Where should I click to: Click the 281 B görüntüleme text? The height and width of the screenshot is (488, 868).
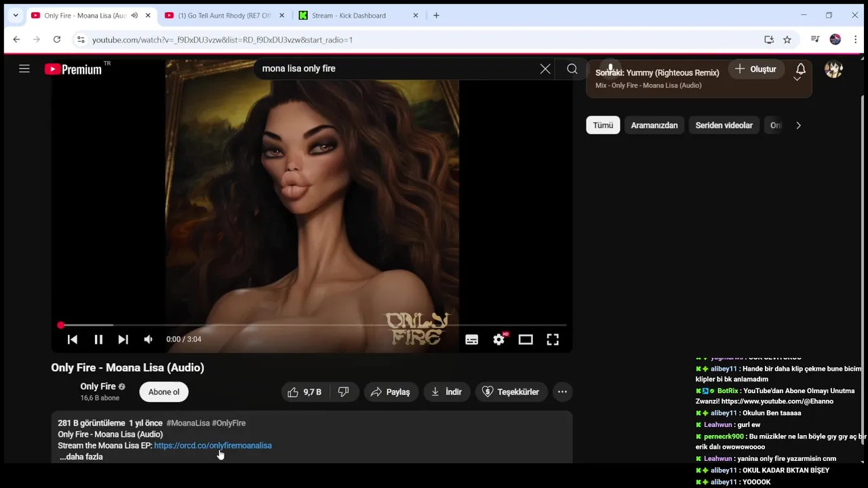click(x=92, y=423)
